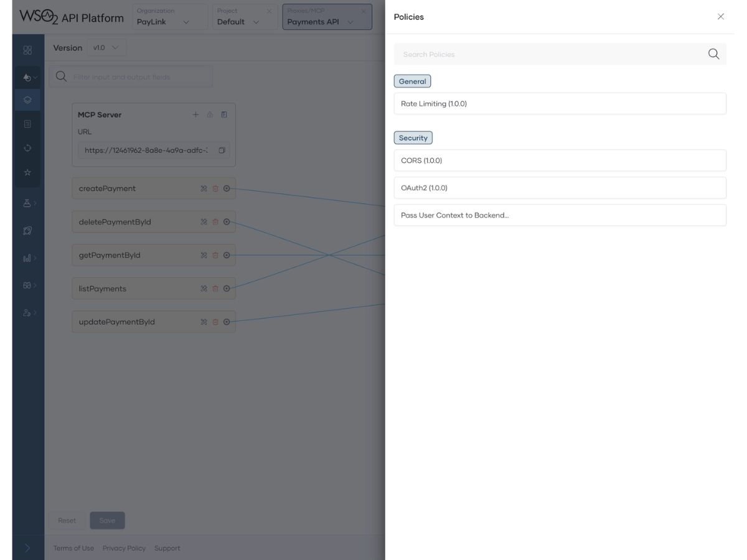Open the rocket deploy icon in the sidebar
Screen dimensions: 747x560
click(27, 231)
